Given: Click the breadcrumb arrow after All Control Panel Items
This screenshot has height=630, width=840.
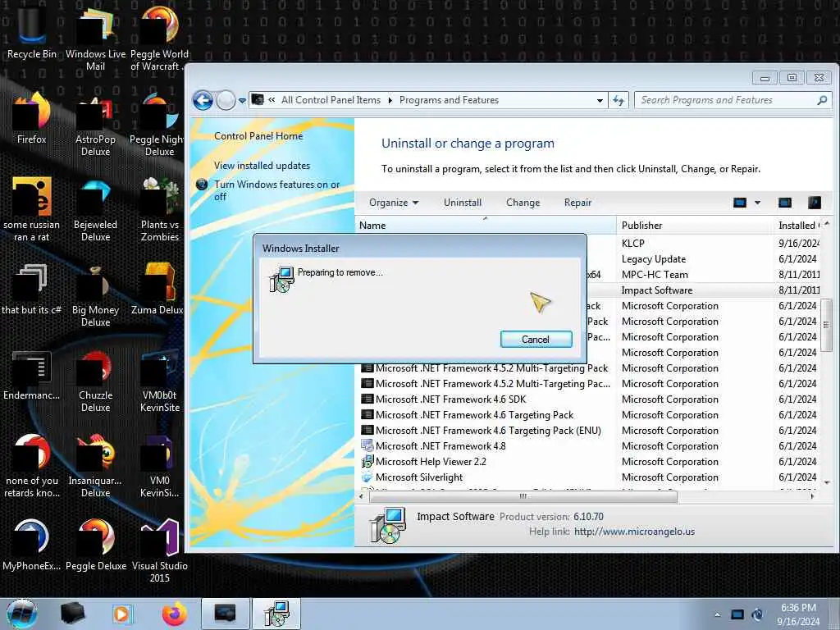Looking at the screenshot, I should [x=390, y=100].
